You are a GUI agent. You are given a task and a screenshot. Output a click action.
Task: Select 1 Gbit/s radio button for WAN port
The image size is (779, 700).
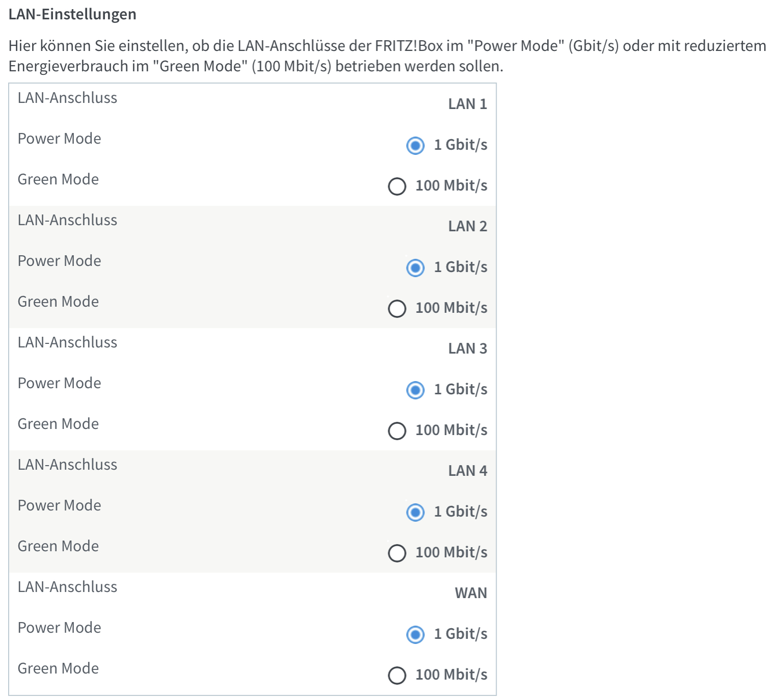[415, 635]
